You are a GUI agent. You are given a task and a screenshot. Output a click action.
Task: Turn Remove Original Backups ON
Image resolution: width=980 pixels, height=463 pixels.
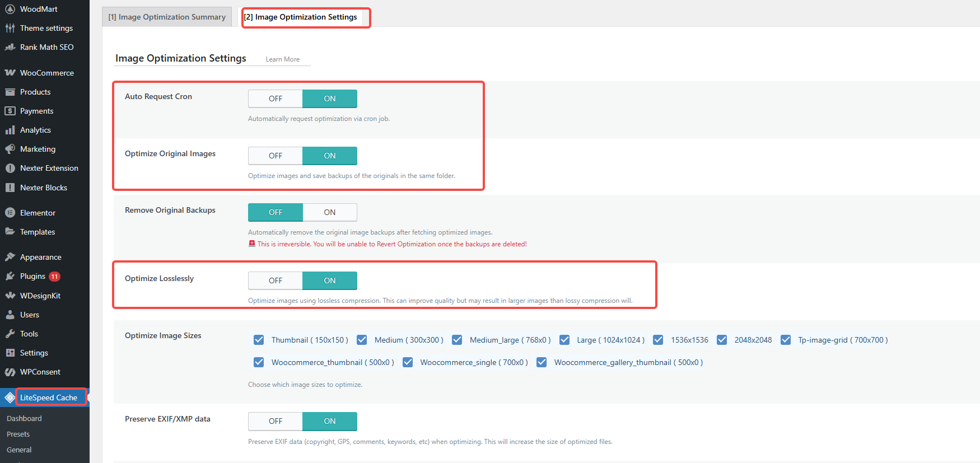tap(330, 212)
